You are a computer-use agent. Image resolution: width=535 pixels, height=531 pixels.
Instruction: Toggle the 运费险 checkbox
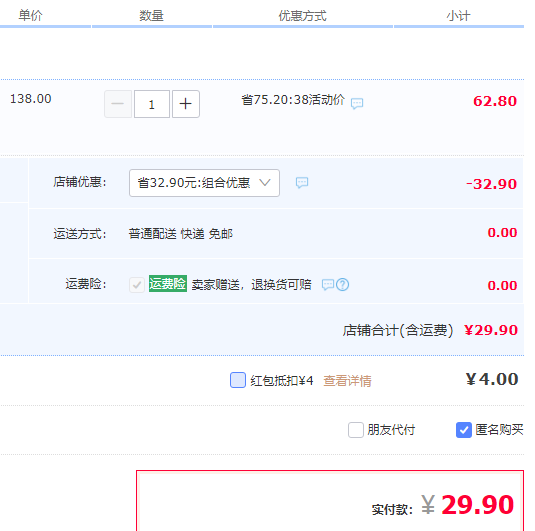[137, 285]
